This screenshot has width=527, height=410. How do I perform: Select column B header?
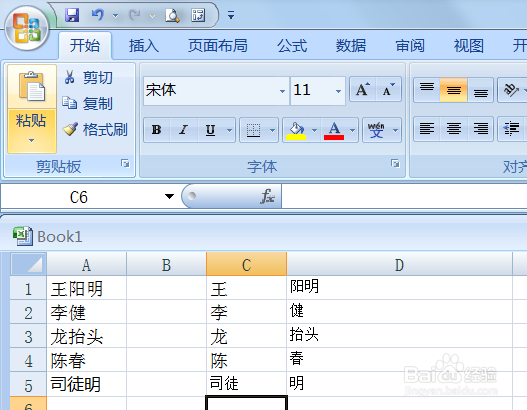166,264
